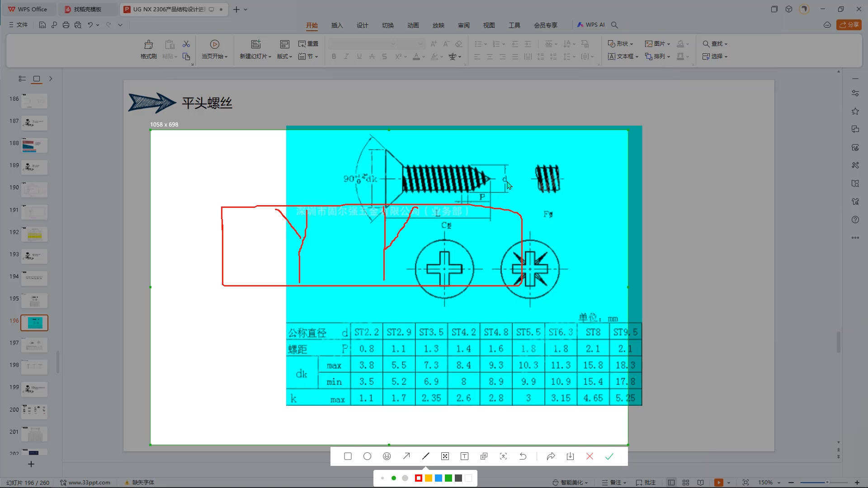Select slide 196 thumbnail in sidebar
Screen dimensions: 868x488
coord(34,323)
